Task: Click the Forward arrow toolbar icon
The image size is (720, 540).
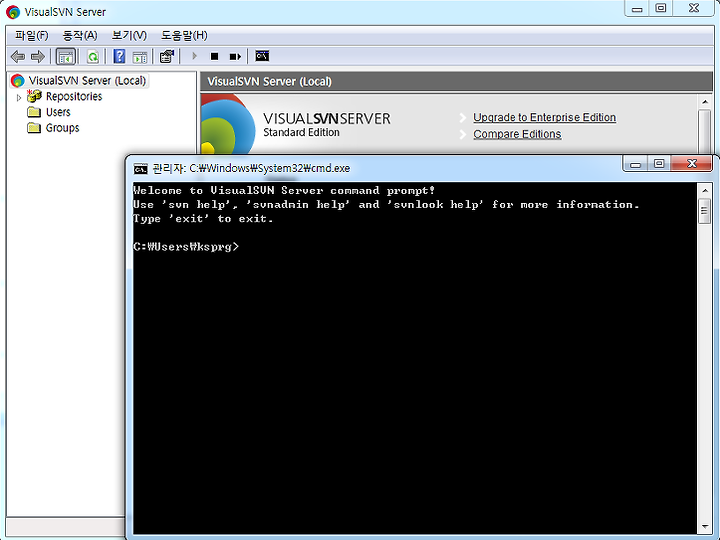Action: [38, 56]
